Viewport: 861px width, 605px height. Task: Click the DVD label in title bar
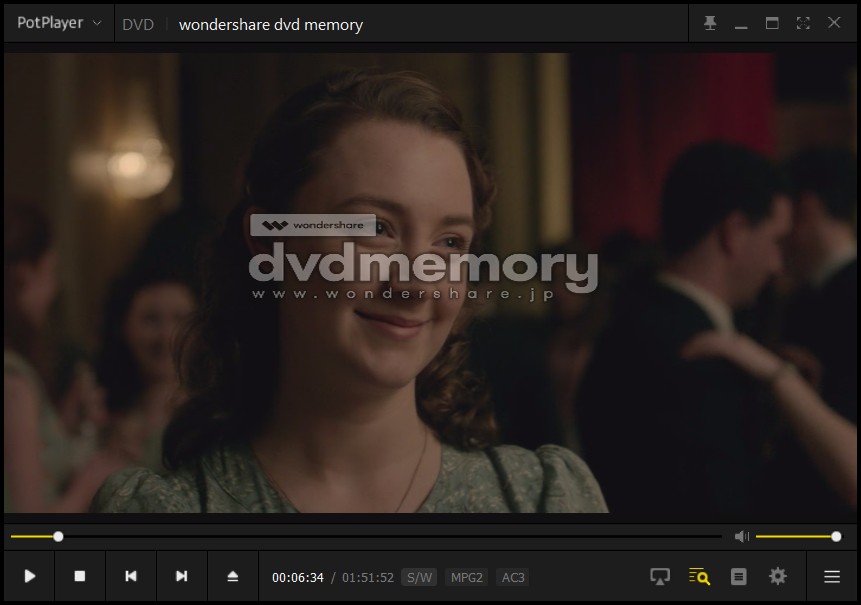point(138,24)
